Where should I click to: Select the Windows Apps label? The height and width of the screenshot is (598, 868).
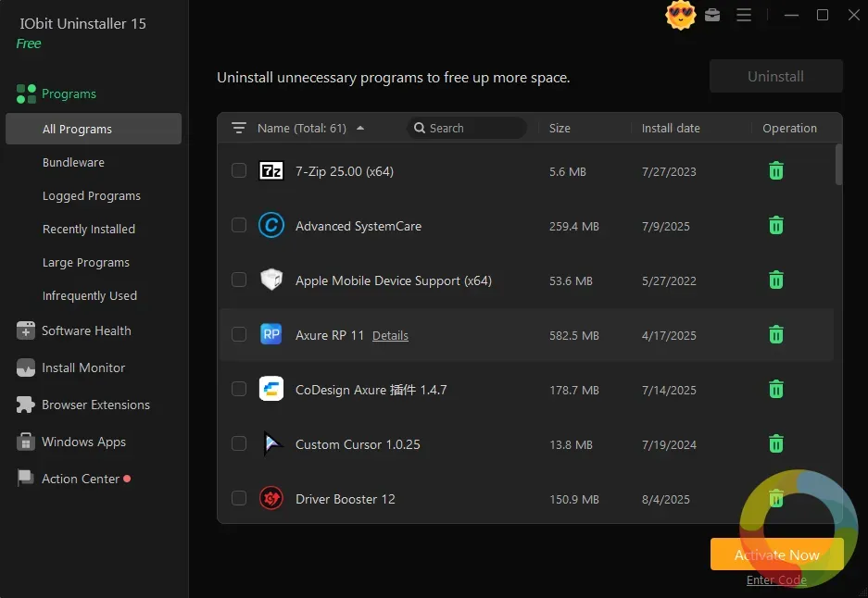click(x=84, y=442)
